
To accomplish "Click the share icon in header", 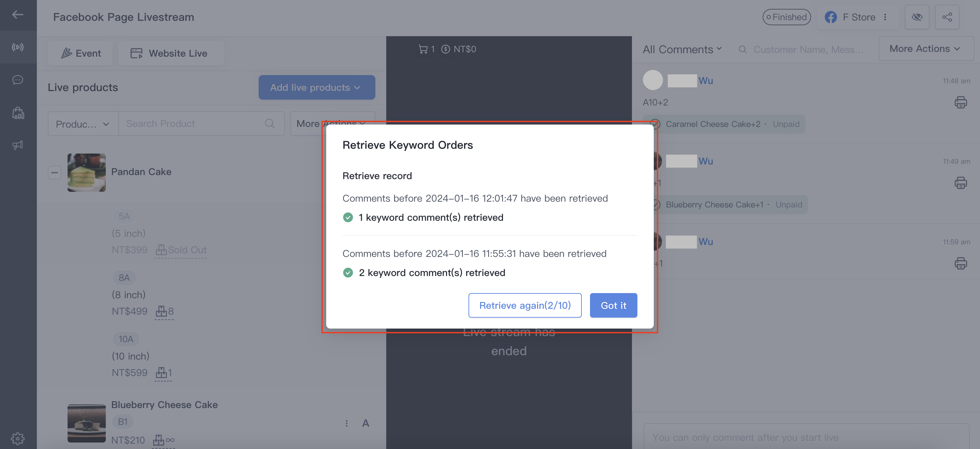I will pyautogui.click(x=947, y=17).
